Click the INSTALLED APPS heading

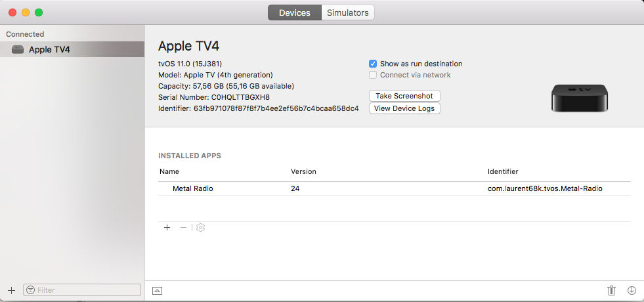(190, 156)
